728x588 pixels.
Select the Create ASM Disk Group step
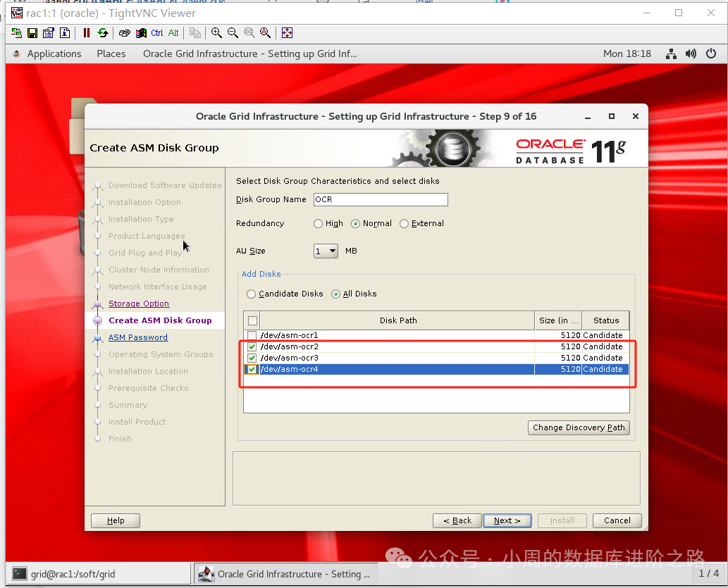click(160, 320)
